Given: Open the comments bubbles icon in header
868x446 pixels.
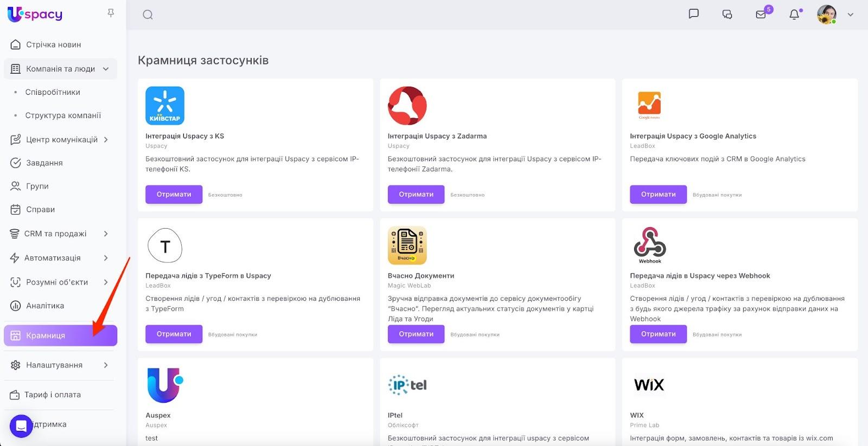Looking at the screenshot, I should click(727, 15).
